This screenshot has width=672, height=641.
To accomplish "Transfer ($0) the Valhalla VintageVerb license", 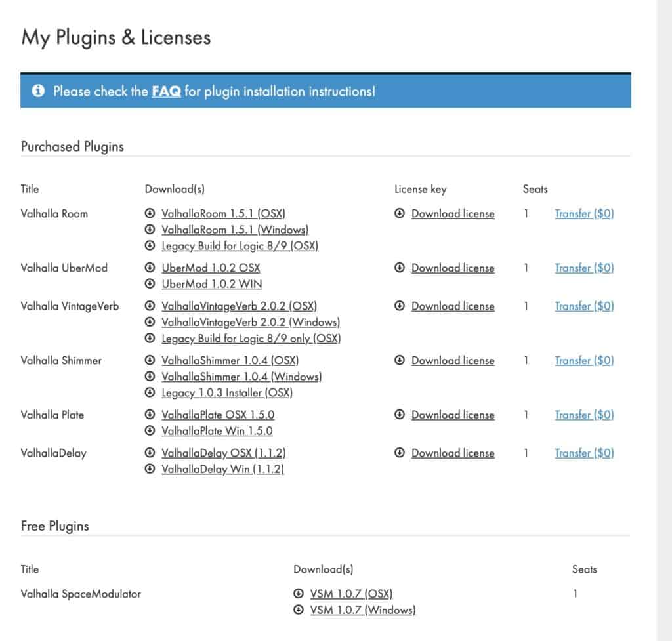I will tap(584, 306).
